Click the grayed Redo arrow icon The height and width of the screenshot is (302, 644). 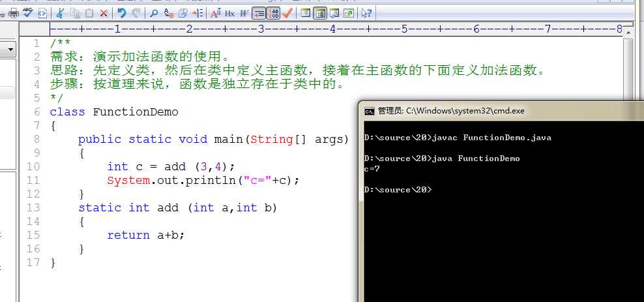tap(136, 13)
